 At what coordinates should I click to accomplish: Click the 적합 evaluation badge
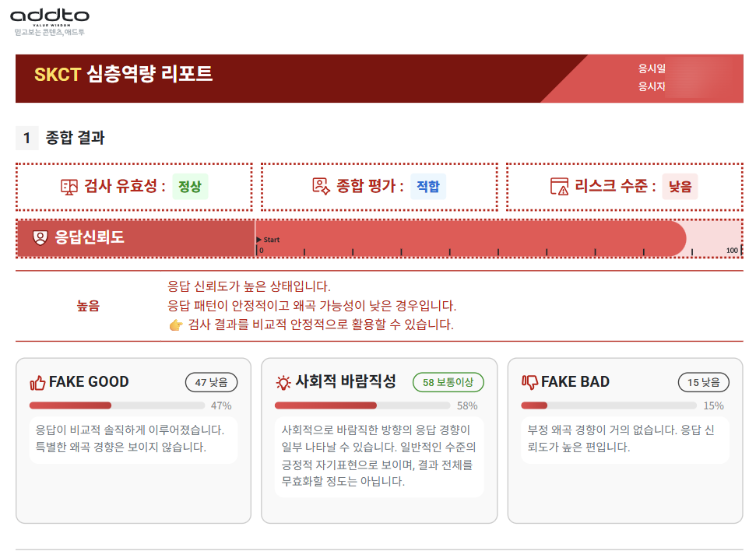coord(428,187)
